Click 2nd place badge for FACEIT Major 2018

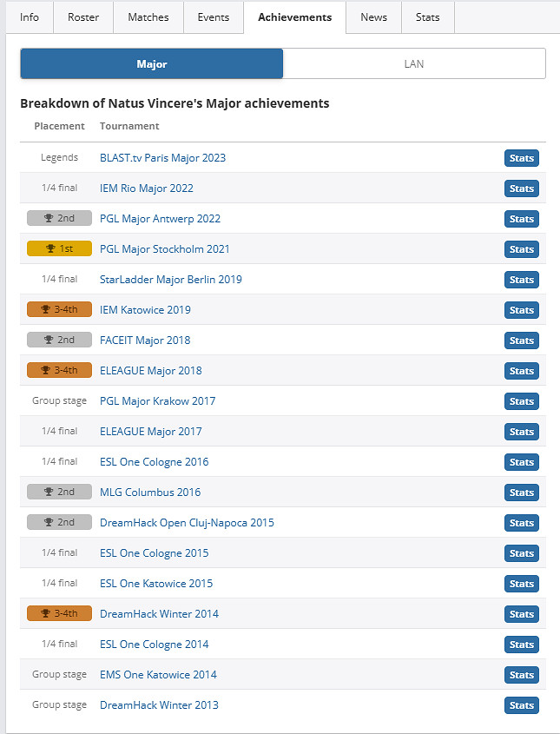pos(59,340)
